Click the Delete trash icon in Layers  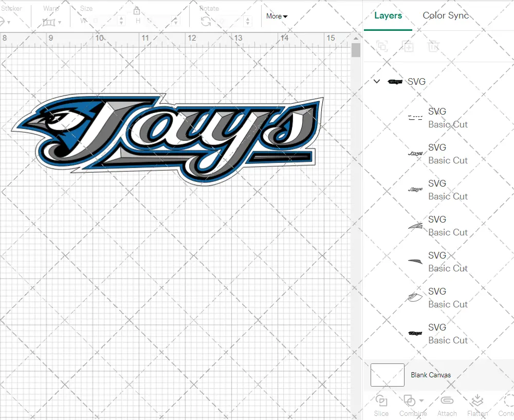click(x=434, y=46)
